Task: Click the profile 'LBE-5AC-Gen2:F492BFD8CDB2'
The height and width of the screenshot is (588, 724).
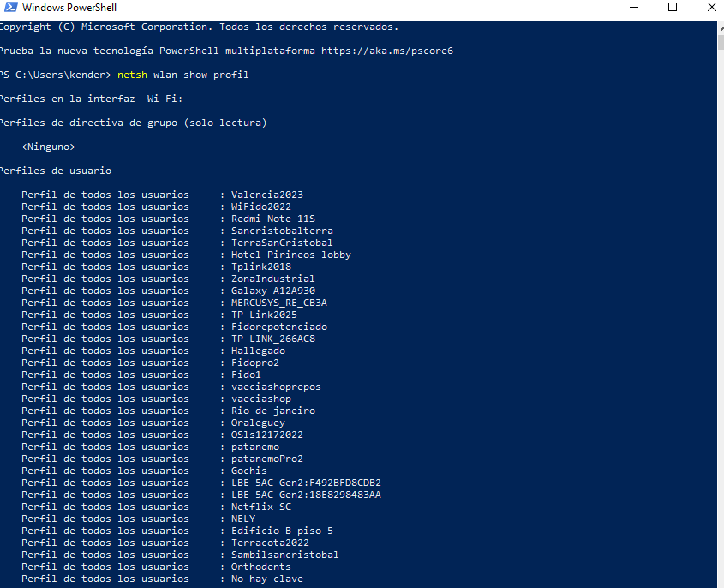Action: click(x=306, y=483)
